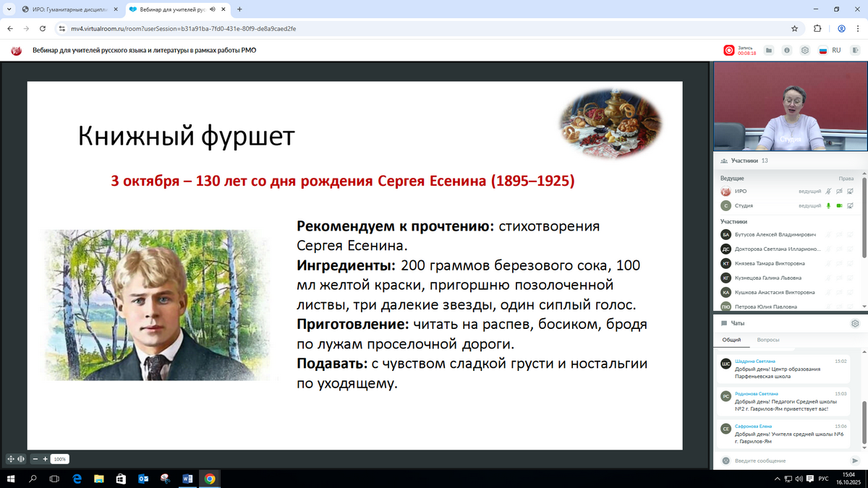This screenshot has width=868, height=488.
Task: Open emoji picker in chat input
Action: pos(726,461)
